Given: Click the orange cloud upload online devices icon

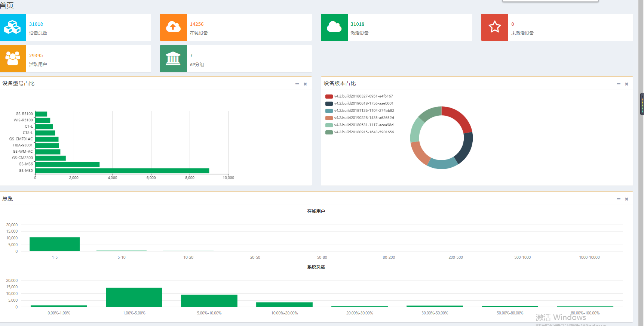Looking at the screenshot, I should 173,27.
